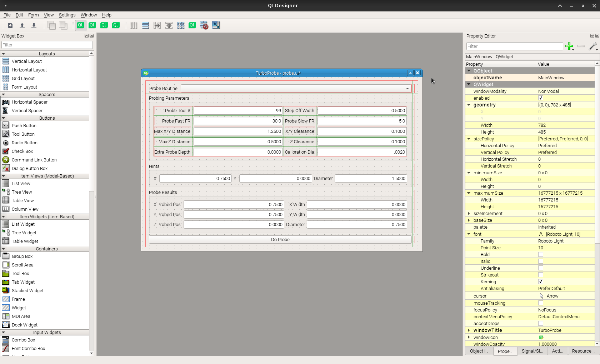Expand the sizeIncrement property
This screenshot has height=364, width=600.
pyautogui.click(x=469, y=214)
